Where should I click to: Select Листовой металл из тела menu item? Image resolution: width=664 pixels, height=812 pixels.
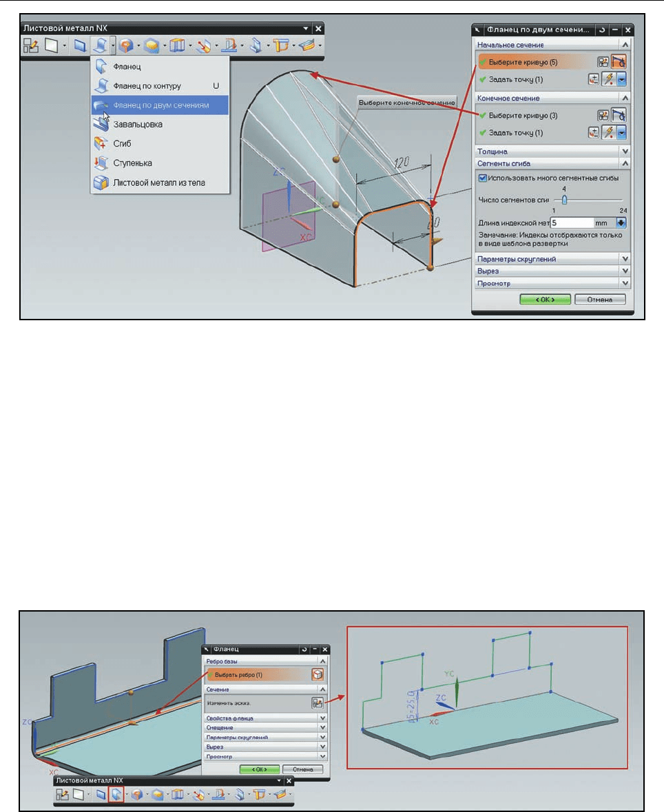(160, 183)
